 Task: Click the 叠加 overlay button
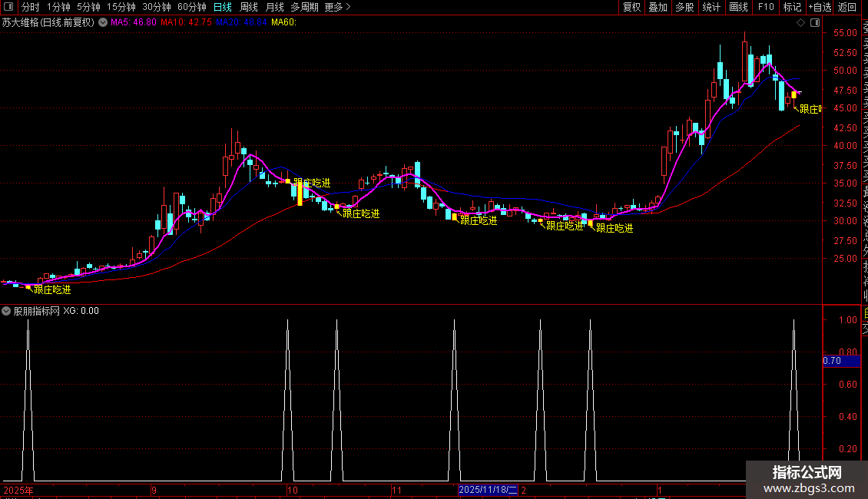(658, 8)
